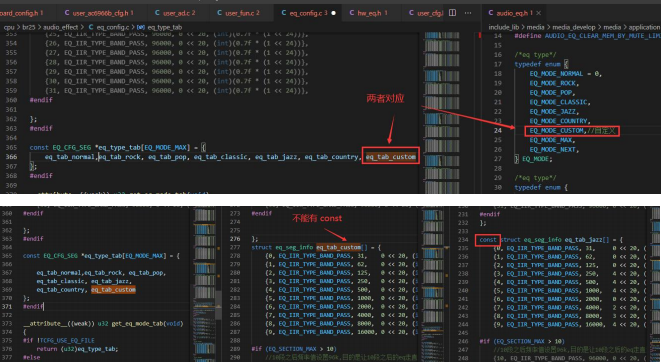Click the EQ_MODE typedef name on line 27
Image resolution: width=661 pixels, height=362 pixels.
coord(536,159)
